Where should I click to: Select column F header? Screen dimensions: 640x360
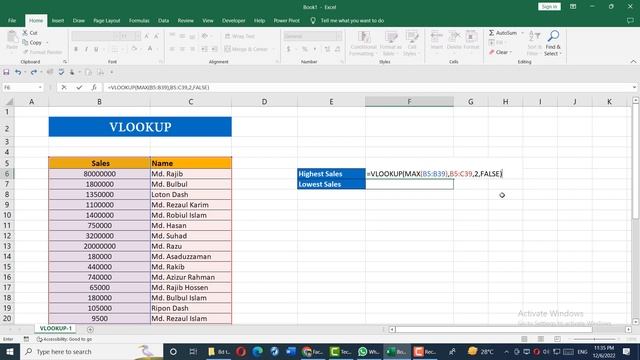click(409, 102)
